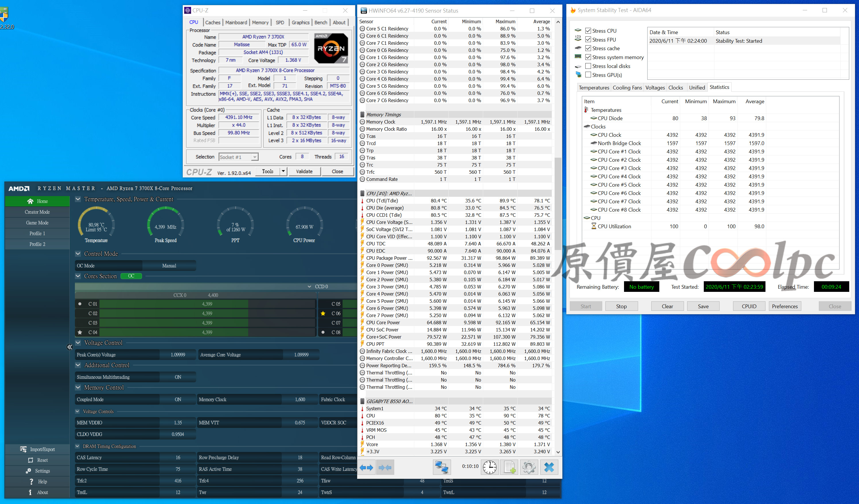Open AIDA64 Preferences
The height and width of the screenshot is (504, 859).
tap(785, 306)
